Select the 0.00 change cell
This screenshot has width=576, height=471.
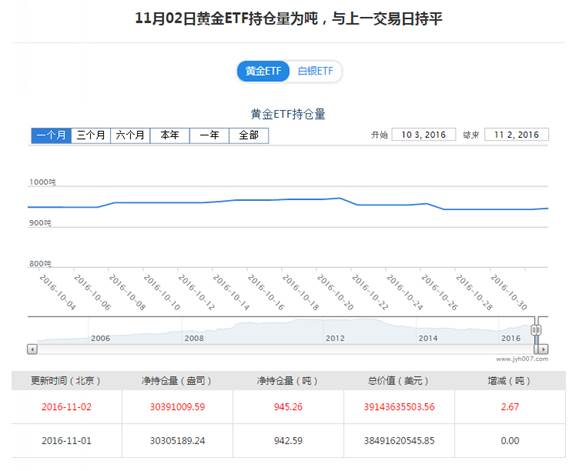point(510,441)
